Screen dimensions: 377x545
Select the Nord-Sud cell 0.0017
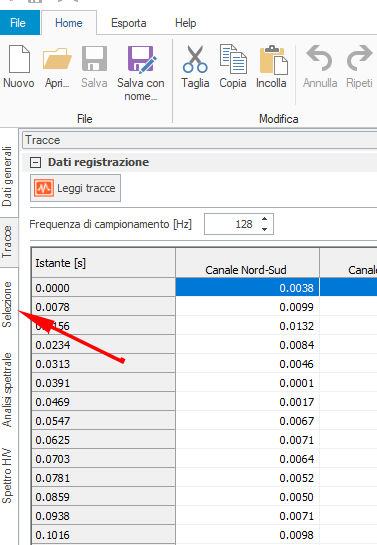click(x=247, y=402)
